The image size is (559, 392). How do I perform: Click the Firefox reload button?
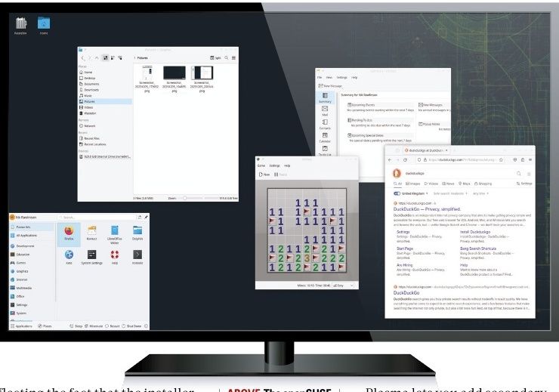[x=405, y=160]
